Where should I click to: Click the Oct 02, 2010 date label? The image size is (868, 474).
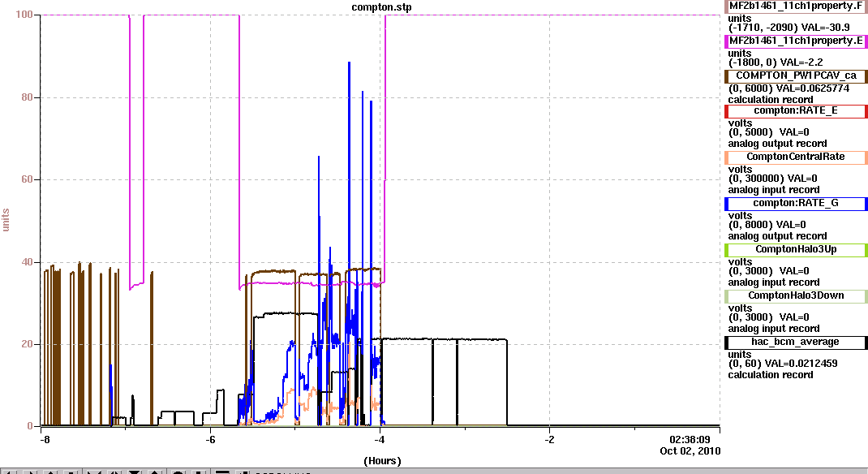[690, 450]
